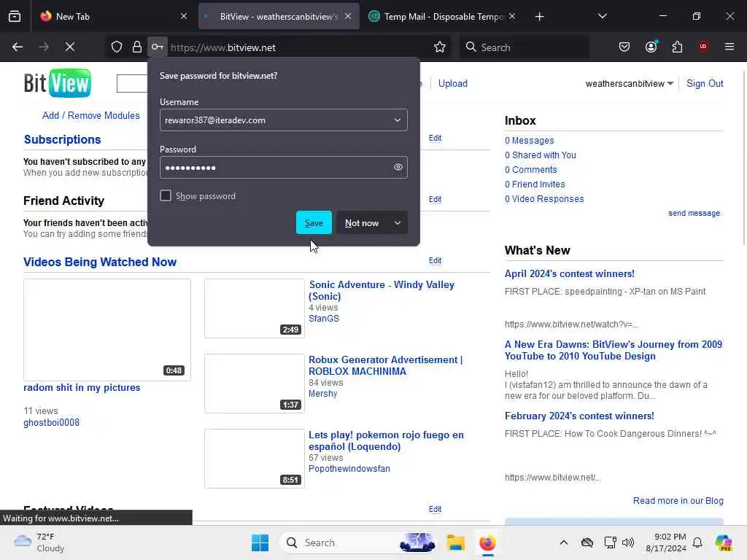Close the New Tab tab
Image resolution: width=747 pixels, height=560 pixels.
tap(184, 16)
